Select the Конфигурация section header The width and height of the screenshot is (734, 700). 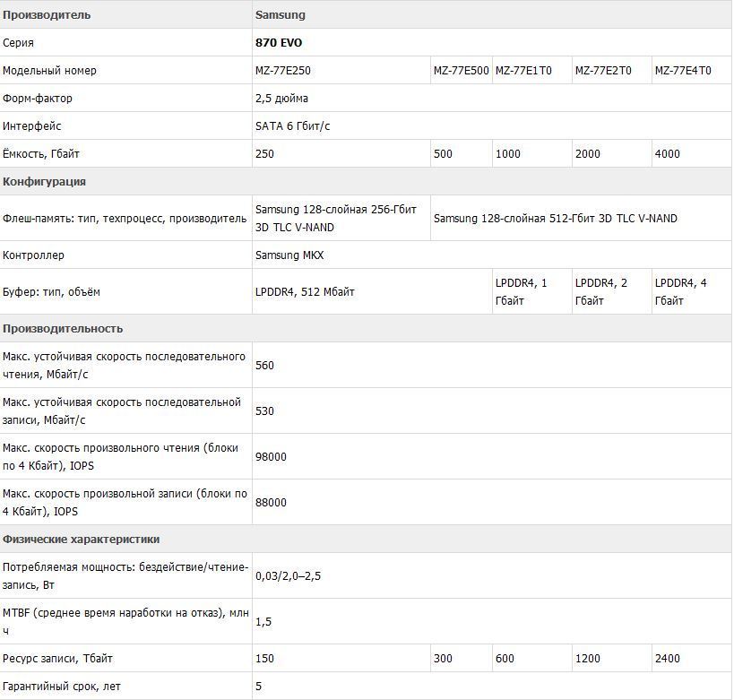click(x=45, y=182)
